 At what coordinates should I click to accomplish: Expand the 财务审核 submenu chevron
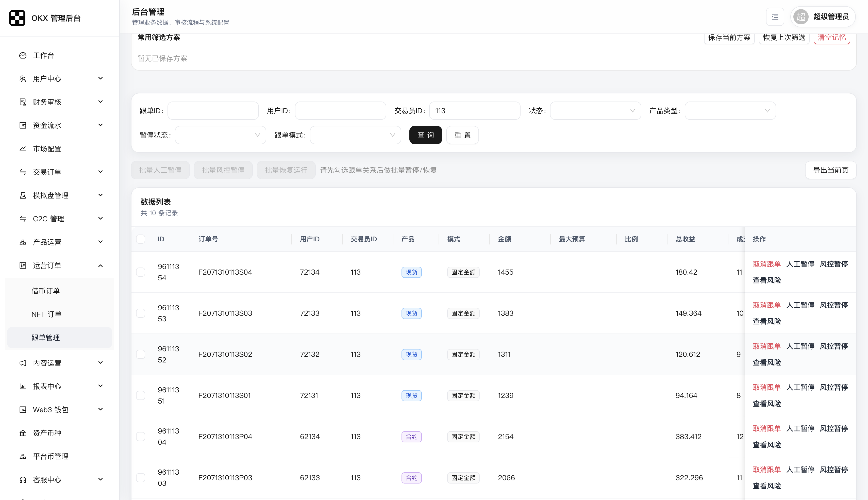tap(101, 102)
